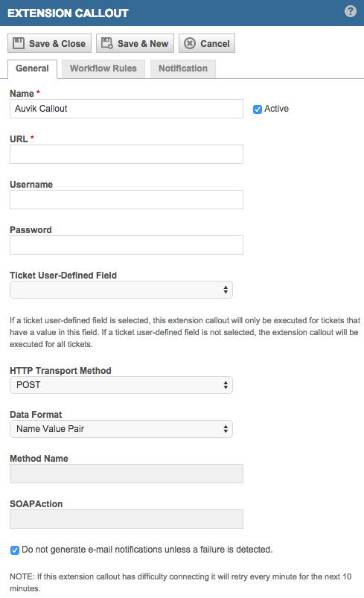Select the General tab
The image size is (364, 598).
33,69
